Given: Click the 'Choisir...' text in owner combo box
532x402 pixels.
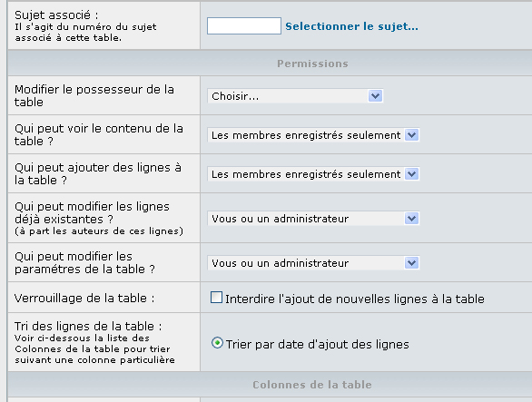Looking at the screenshot, I should pos(235,96).
